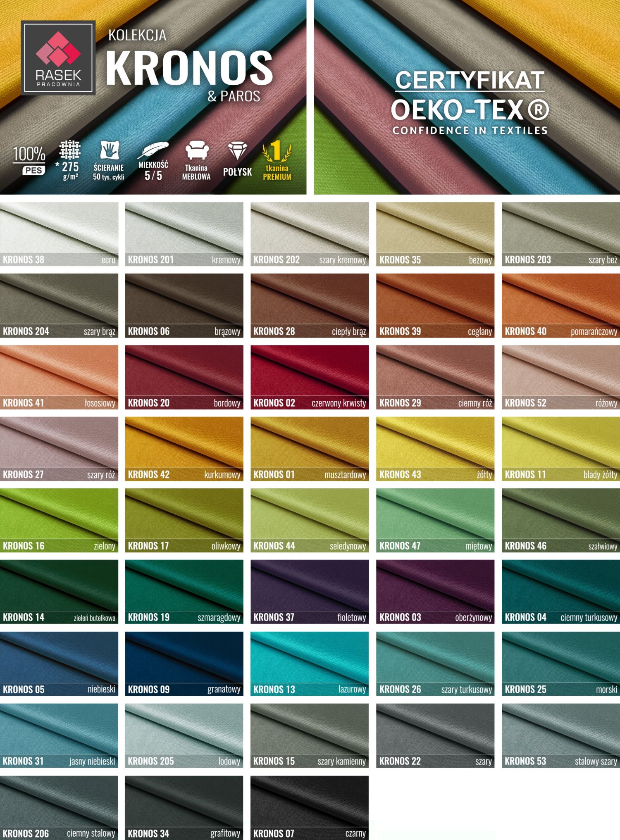
Task: Select the Kronos 203 szary beż swatch
Action: [561, 234]
